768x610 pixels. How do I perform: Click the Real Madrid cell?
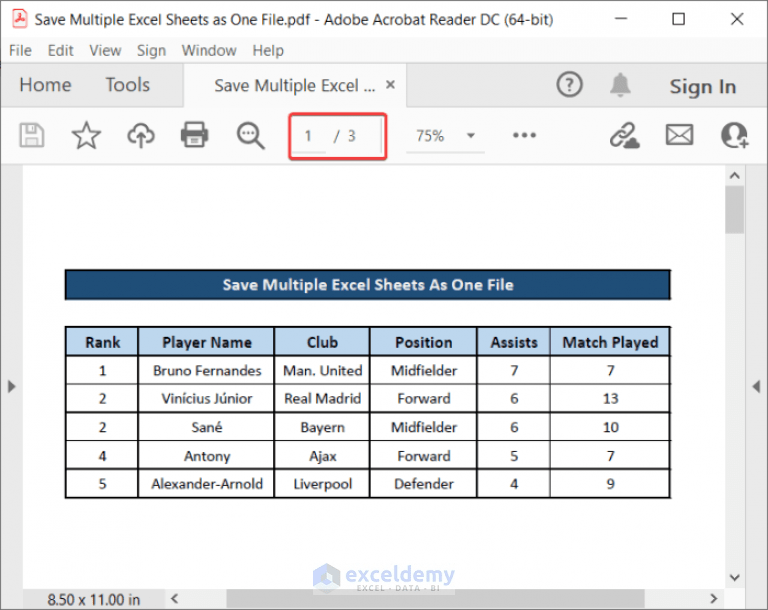[x=322, y=398]
